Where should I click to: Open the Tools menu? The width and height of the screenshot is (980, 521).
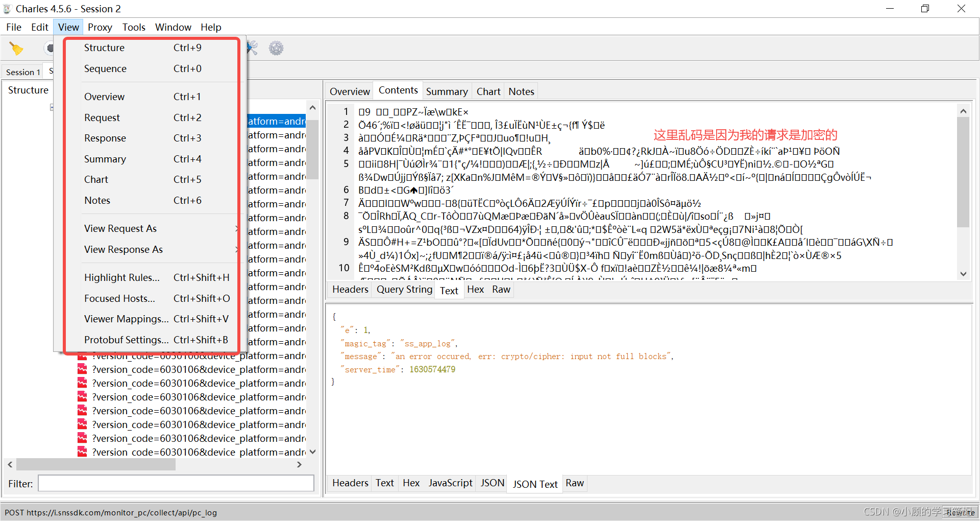pos(134,27)
